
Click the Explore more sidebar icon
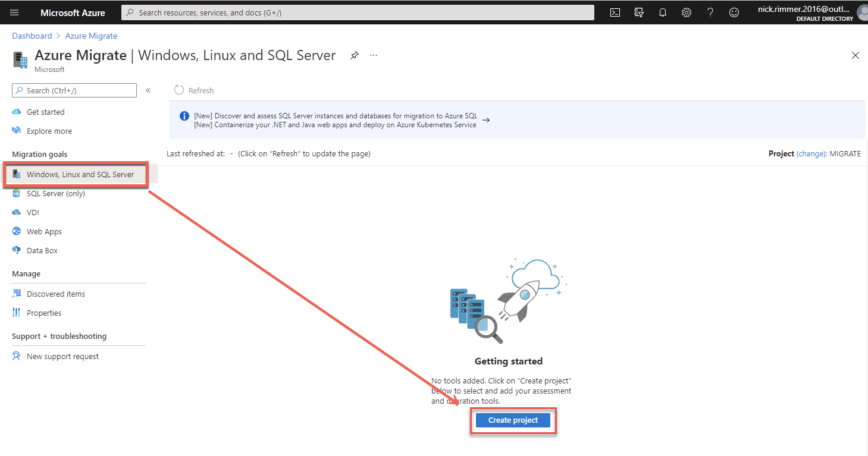(x=17, y=131)
